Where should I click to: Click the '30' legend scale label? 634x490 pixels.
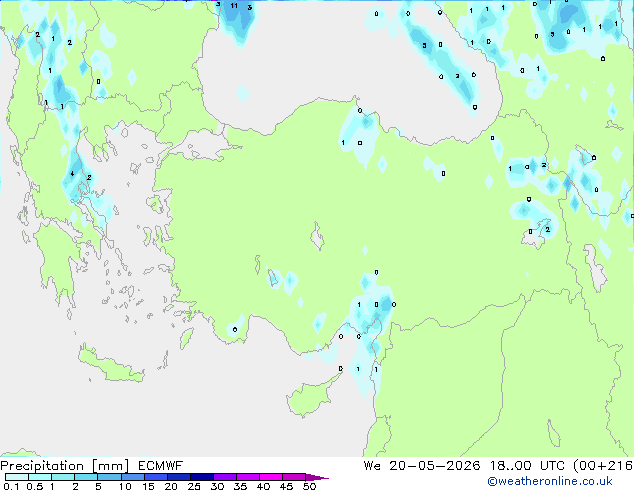click(217, 486)
